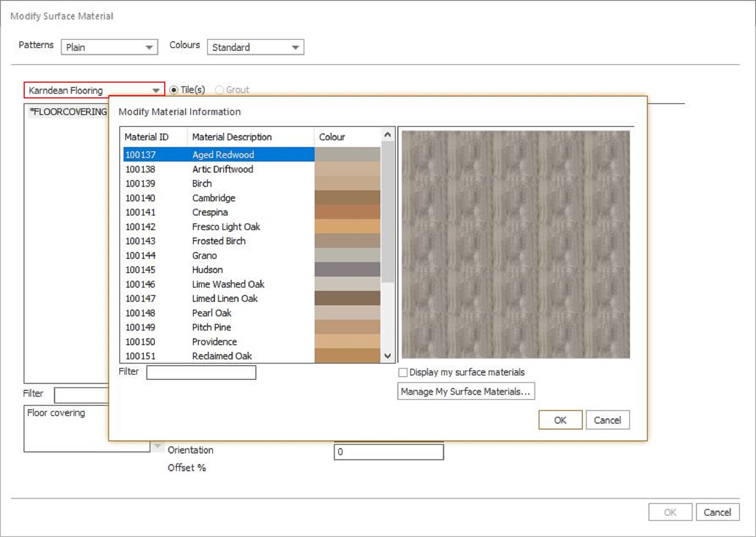Click the scroll up arrow in material list
Image resolution: width=756 pixels, height=537 pixels.
click(387, 135)
